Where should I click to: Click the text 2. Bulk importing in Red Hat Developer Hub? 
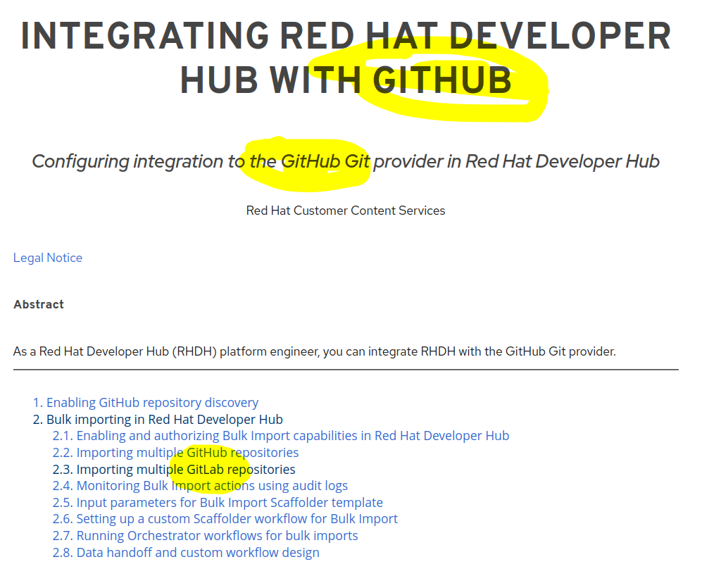tap(158, 420)
